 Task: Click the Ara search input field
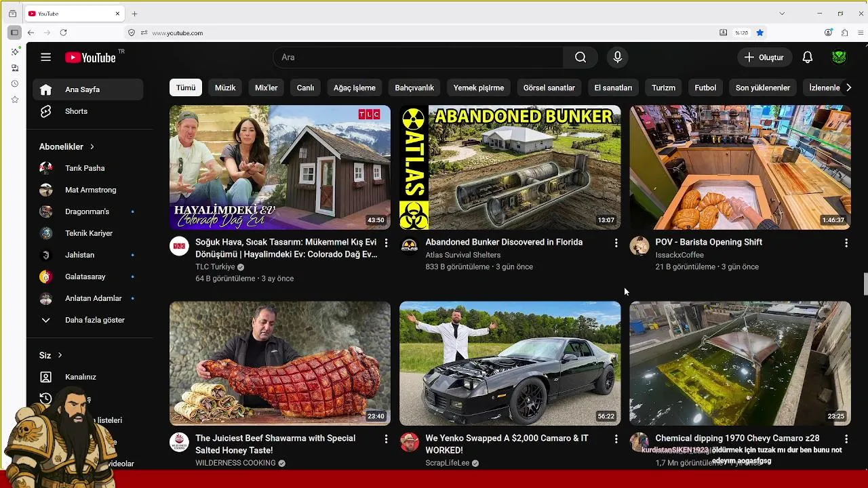tap(418, 58)
